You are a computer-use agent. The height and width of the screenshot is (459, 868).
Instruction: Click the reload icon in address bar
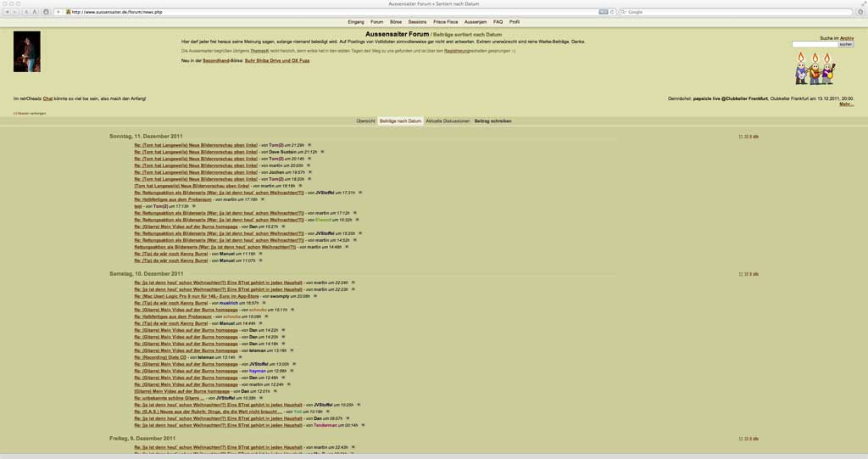click(613, 12)
